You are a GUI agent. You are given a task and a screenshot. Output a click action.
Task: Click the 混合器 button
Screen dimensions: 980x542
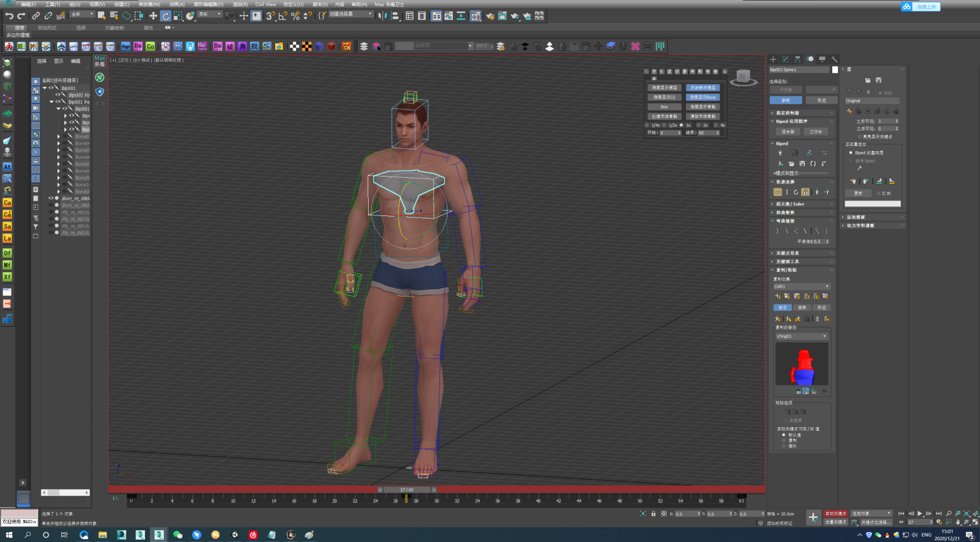coord(787,132)
